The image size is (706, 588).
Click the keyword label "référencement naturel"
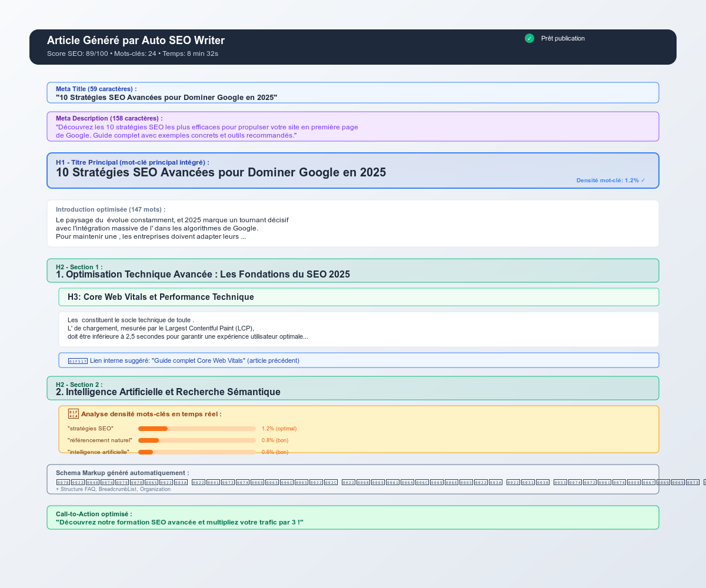100,440
